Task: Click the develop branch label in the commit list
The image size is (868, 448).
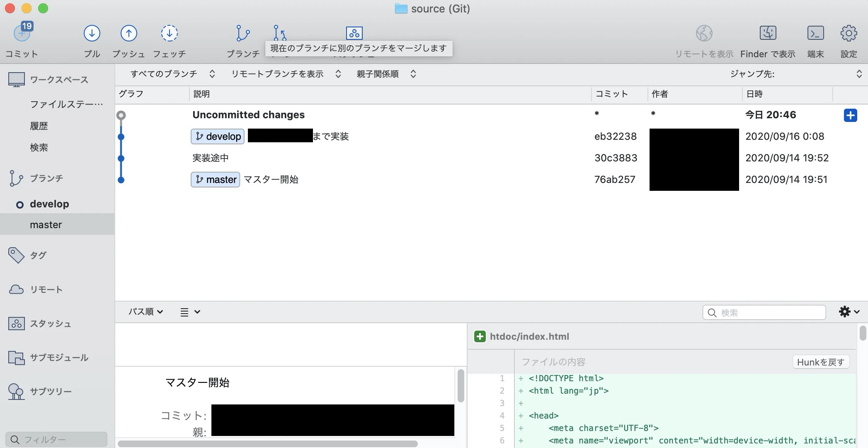Action: point(218,136)
